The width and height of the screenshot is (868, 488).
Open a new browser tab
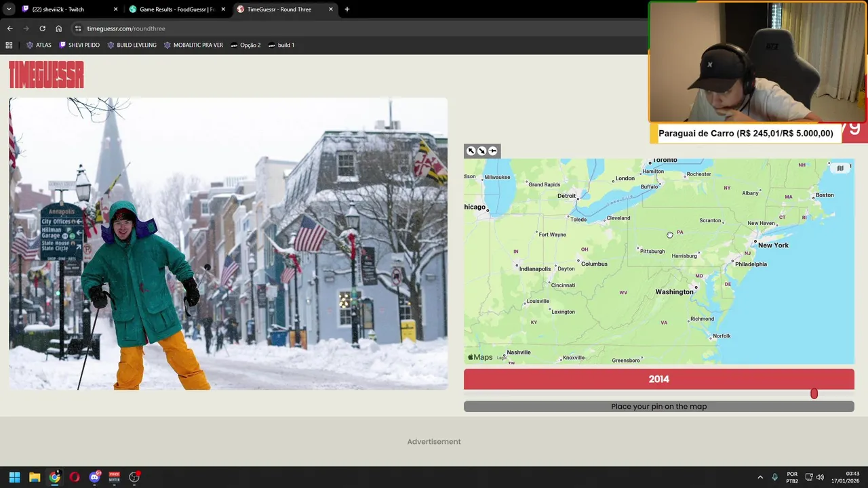click(347, 9)
